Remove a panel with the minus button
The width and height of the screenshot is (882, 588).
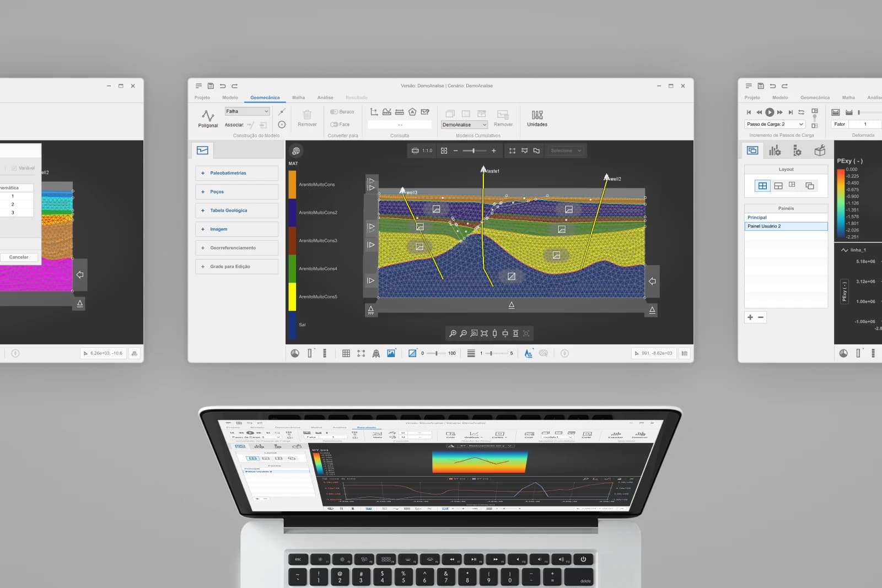(761, 317)
